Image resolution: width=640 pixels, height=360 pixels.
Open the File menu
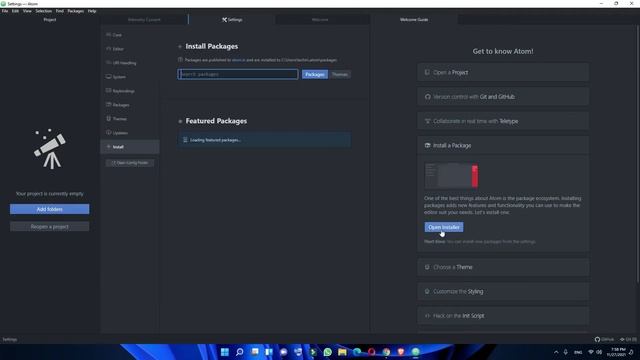coord(5,11)
